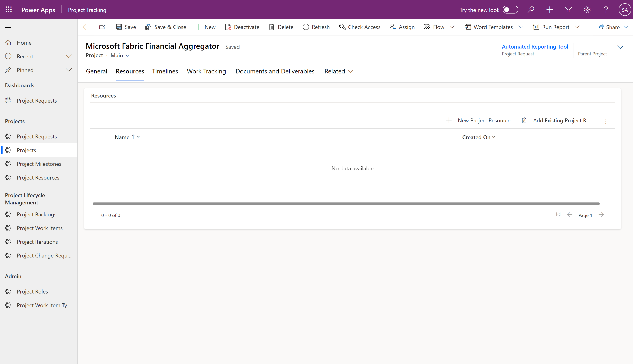Open search with the magnifier icon
633x364 pixels.
tap(531, 10)
